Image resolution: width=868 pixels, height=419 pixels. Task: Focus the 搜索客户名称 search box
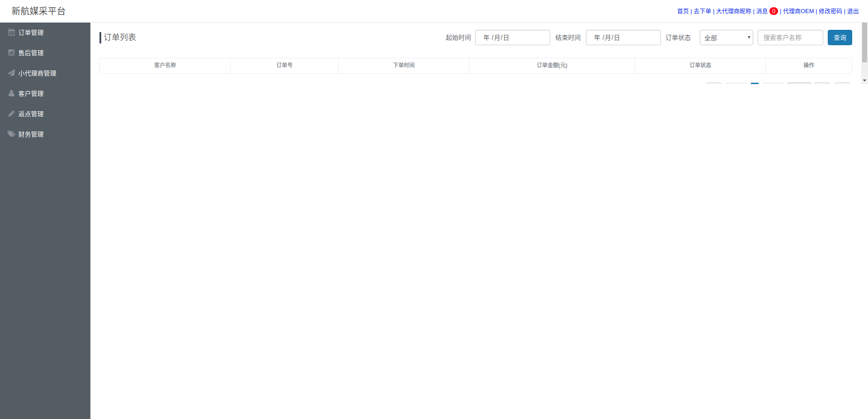point(790,38)
